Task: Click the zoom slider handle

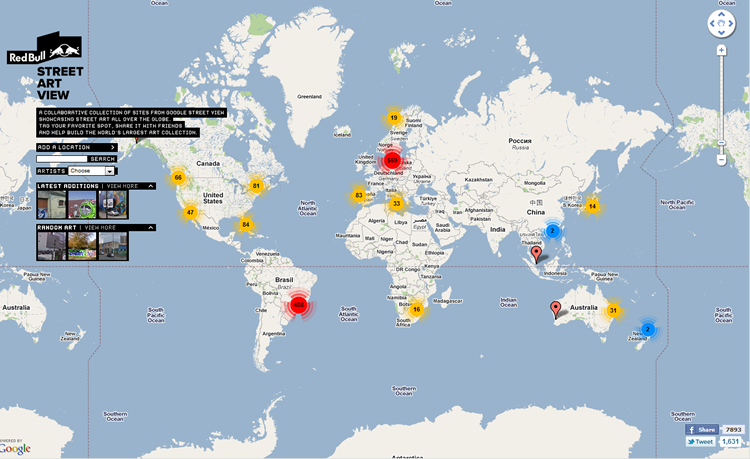Action: [x=721, y=142]
